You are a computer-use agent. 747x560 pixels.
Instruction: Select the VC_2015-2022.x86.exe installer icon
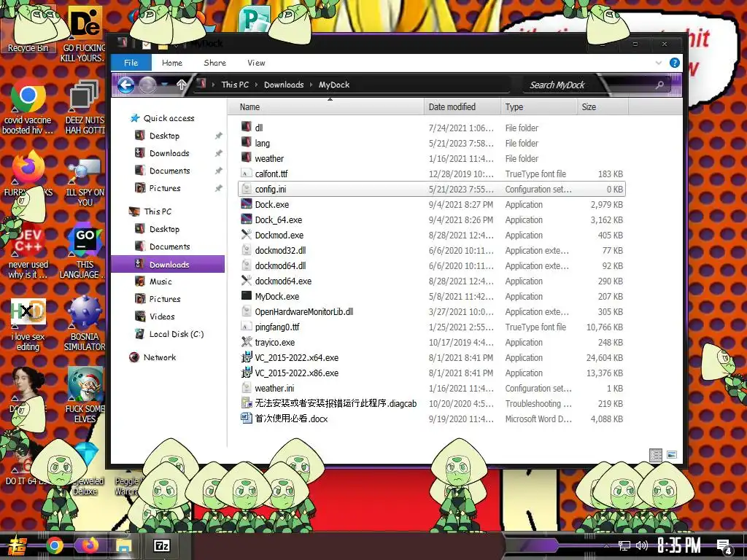(247, 373)
